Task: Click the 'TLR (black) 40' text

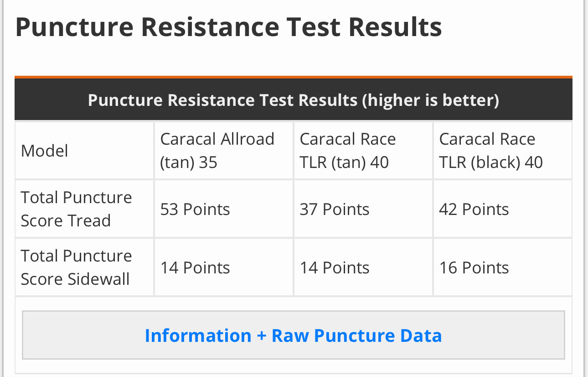Action: click(491, 162)
